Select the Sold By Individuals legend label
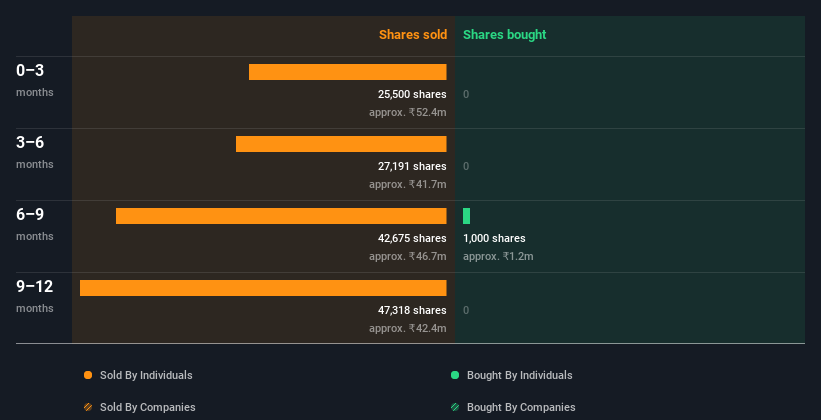This screenshot has height=420, width=821. pos(146,375)
